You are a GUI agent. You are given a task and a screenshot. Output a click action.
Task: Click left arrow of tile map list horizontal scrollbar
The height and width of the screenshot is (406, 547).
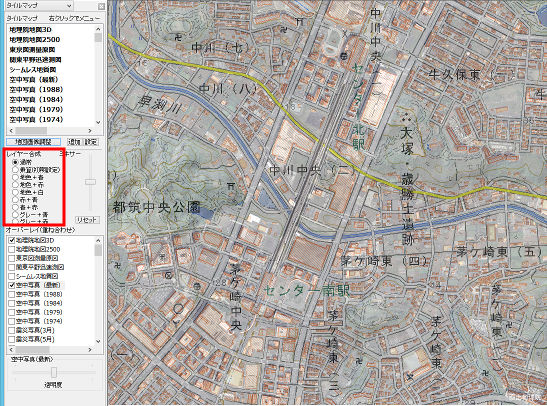click(x=11, y=130)
